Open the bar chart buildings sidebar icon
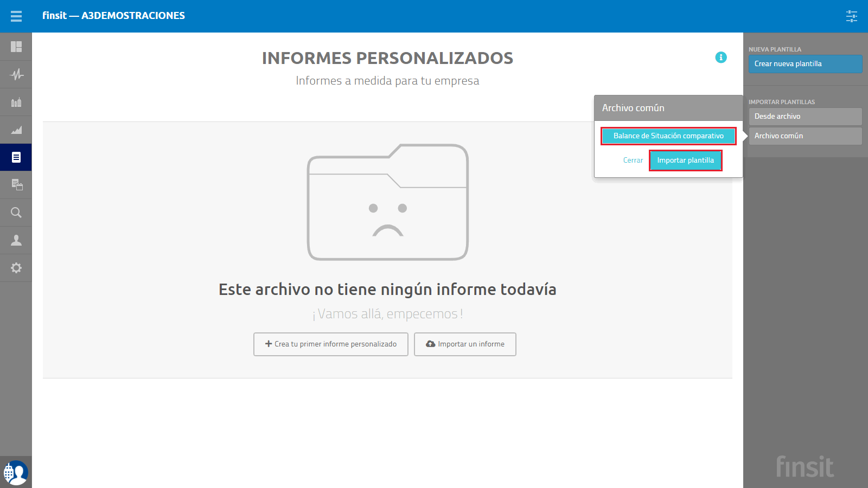Viewport: 868px width, 488px height. pyautogui.click(x=16, y=102)
